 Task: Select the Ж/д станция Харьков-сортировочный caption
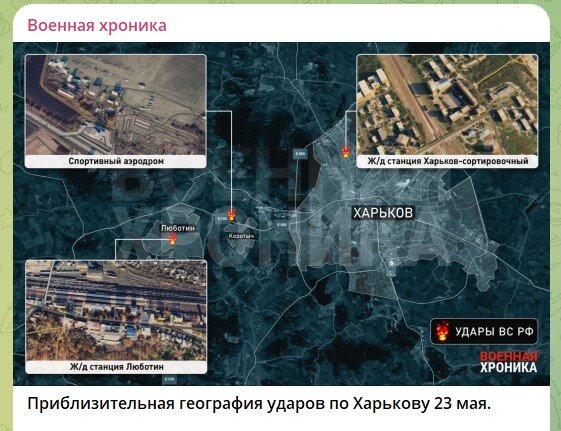tap(448, 161)
